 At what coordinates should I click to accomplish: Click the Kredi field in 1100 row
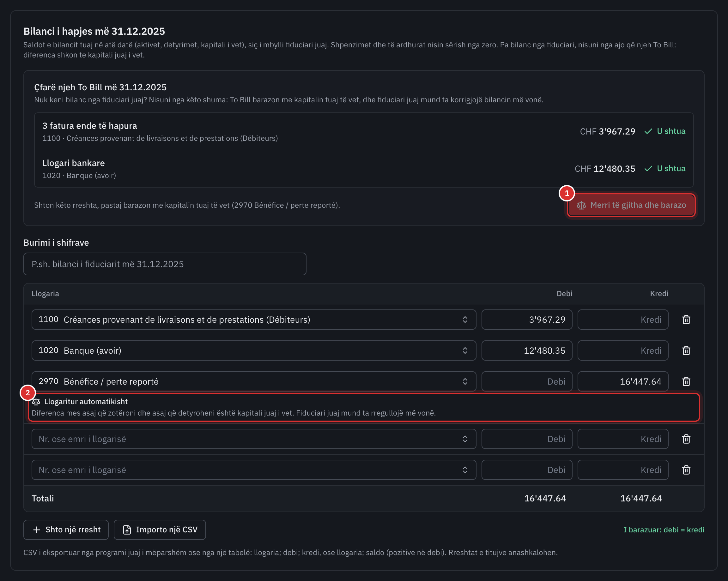623,320
